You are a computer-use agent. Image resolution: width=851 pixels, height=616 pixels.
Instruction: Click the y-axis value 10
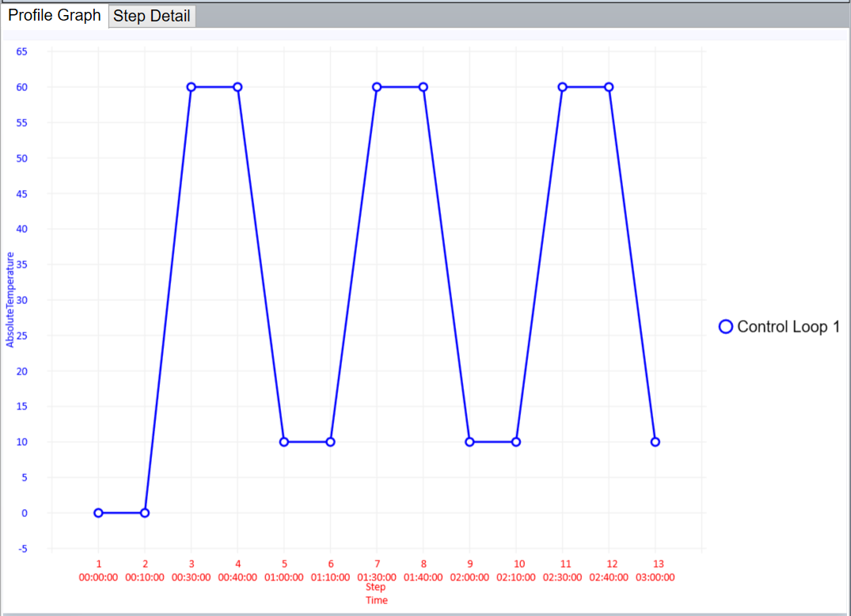coord(21,442)
